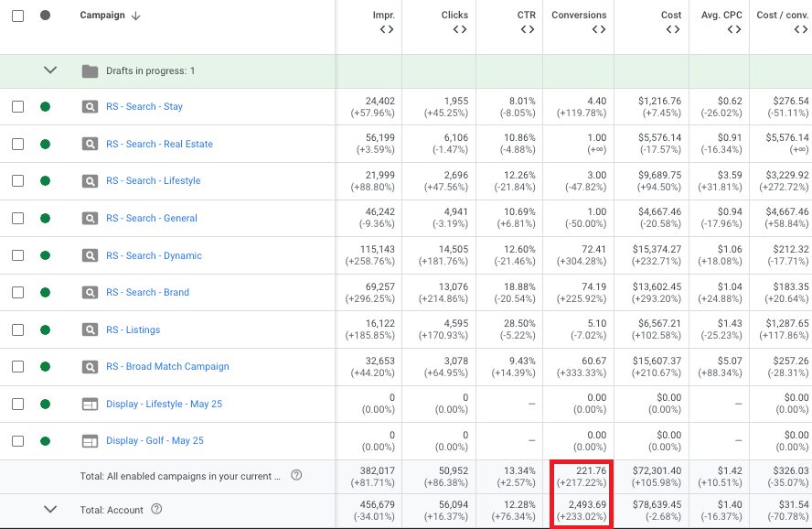Screen dimensions: 812x529
Task: Click green status dot for RS - Listings
Action: (46, 329)
